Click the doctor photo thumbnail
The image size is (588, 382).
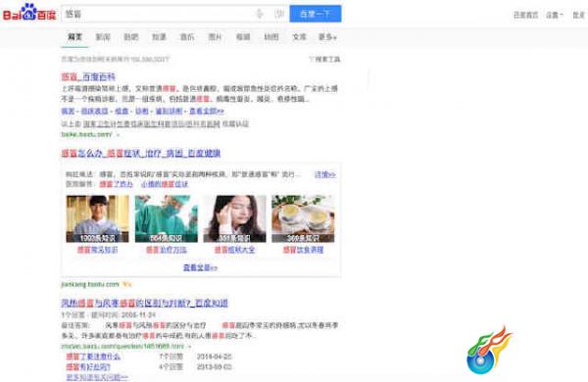pyautogui.click(x=97, y=218)
